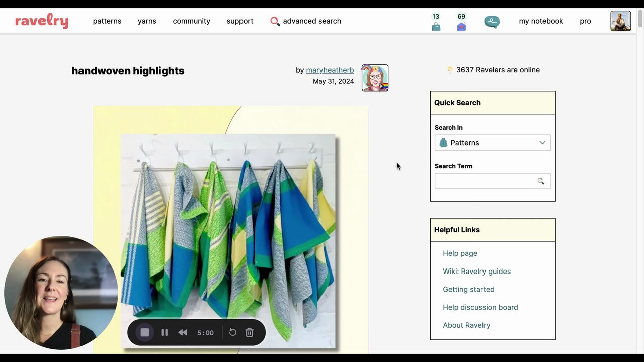Open the community menu
This screenshot has height=362, width=644.
click(x=192, y=21)
